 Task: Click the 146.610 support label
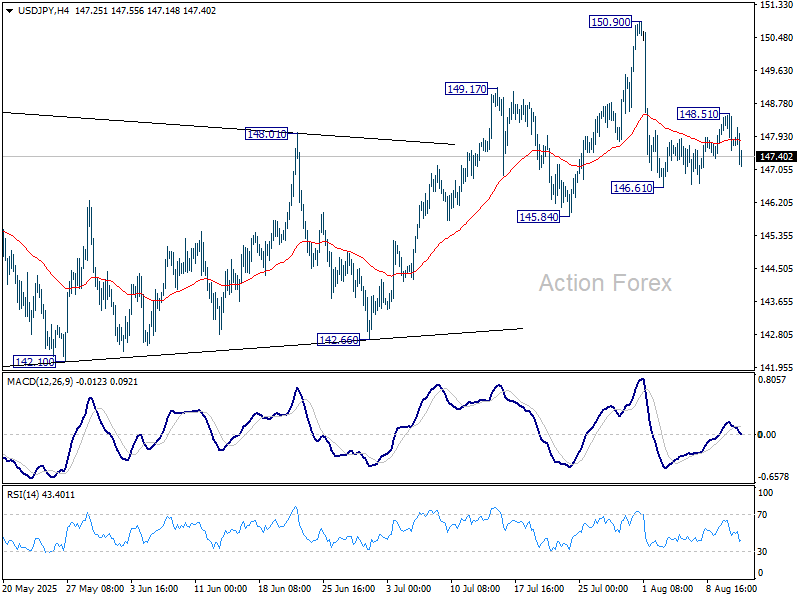coord(632,187)
